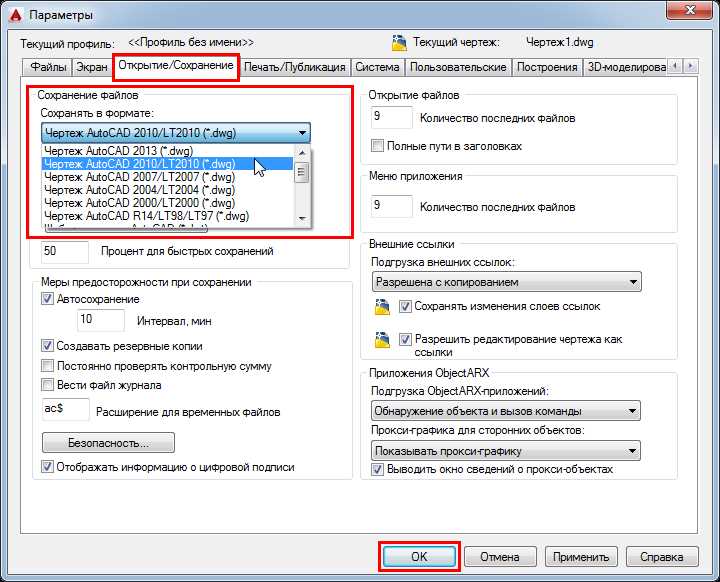Select Чертеж AutoCAD 2004/LT2004 format
The width and height of the screenshot is (720, 582).
coord(168,189)
